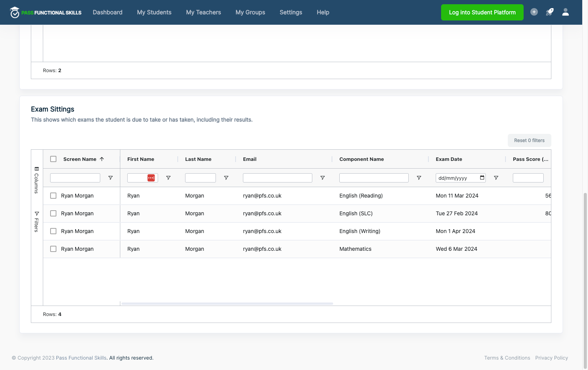Sort by Pass Score column header
The width and height of the screenshot is (588, 370).
531,159
